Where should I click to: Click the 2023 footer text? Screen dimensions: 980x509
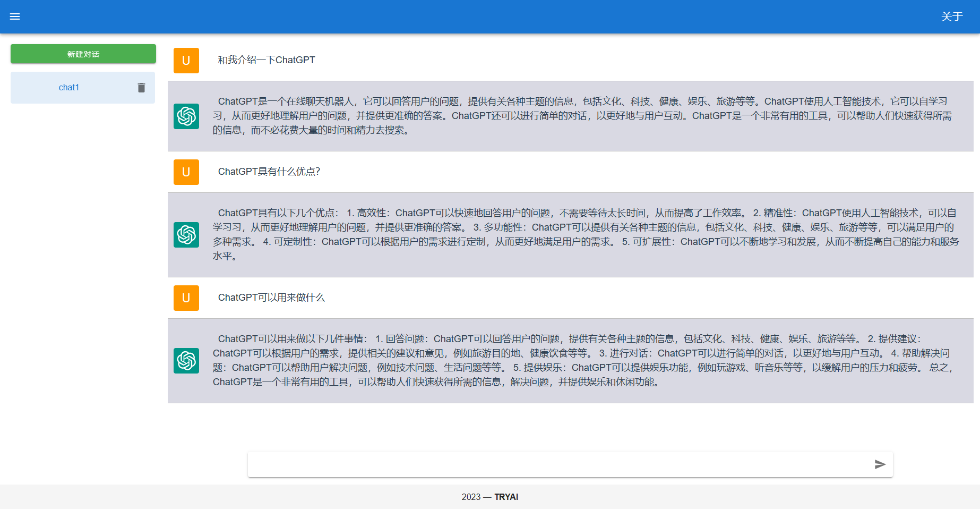tap(470, 497)
